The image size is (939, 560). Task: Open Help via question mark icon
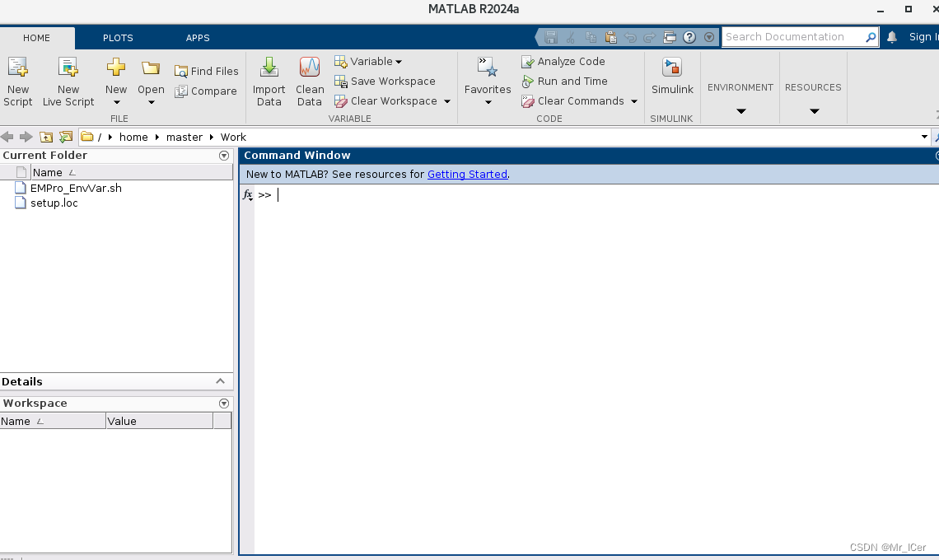click(689, 37)
